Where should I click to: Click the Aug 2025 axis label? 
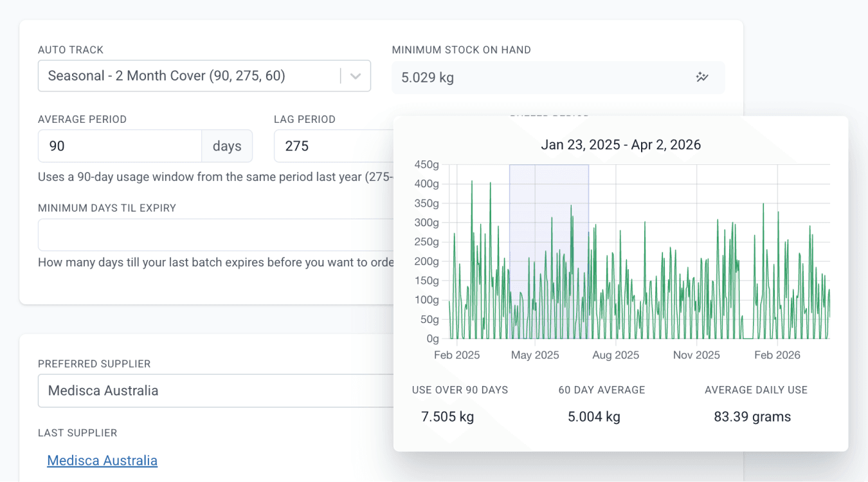coord(616,355)
